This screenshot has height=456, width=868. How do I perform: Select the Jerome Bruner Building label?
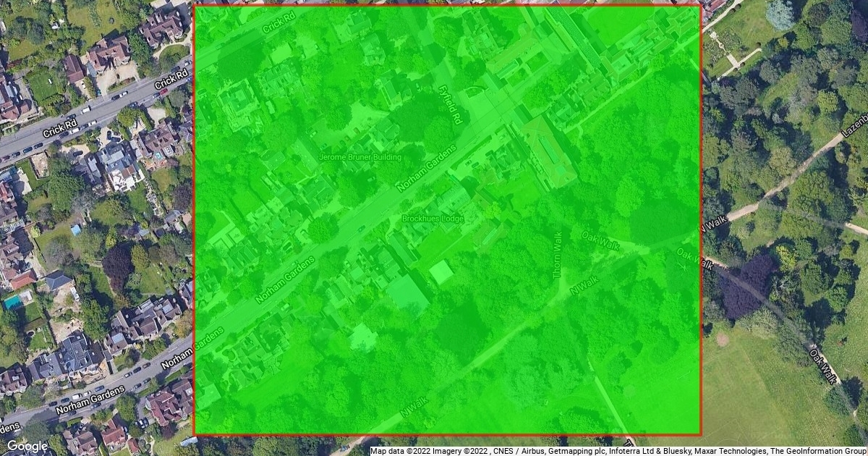tap(360, 157)
